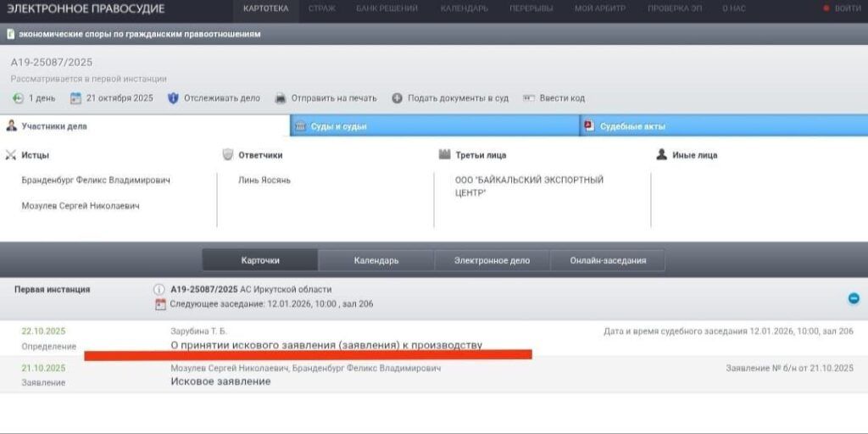The image size is (868, 434).
Task: Click date 22.10.2025 in the case list
Action: [x=43, y=331]
